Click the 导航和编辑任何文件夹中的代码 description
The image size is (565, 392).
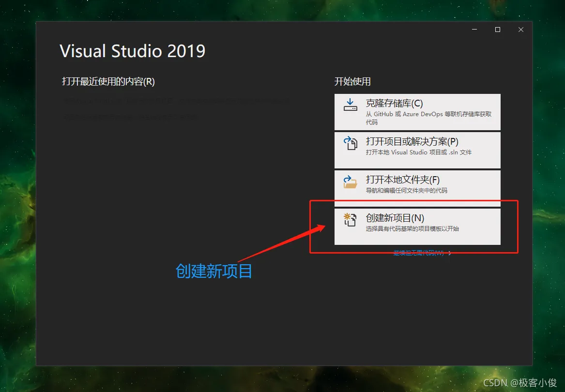(407, 190)
